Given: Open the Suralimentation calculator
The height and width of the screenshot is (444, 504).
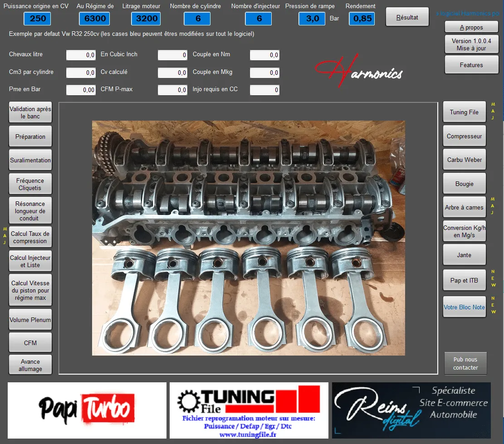Looking at the screenshot, I should [x=30, y=160].
